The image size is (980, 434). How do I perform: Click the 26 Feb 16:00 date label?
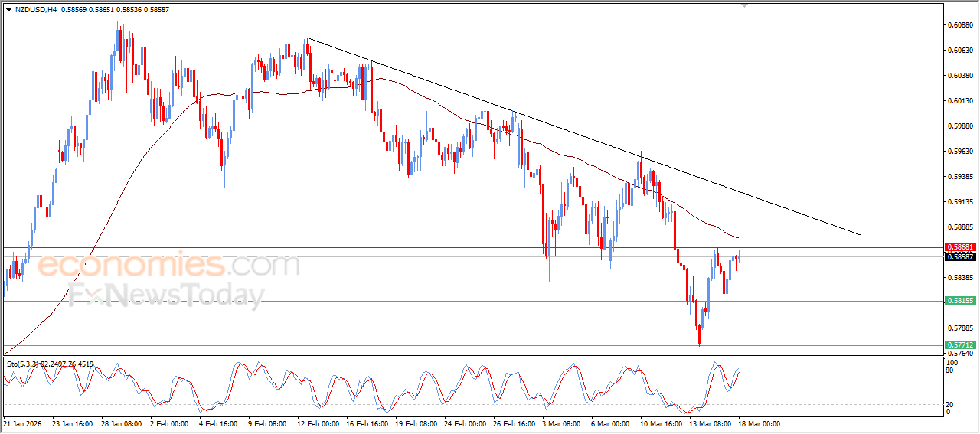click(514, 423)
